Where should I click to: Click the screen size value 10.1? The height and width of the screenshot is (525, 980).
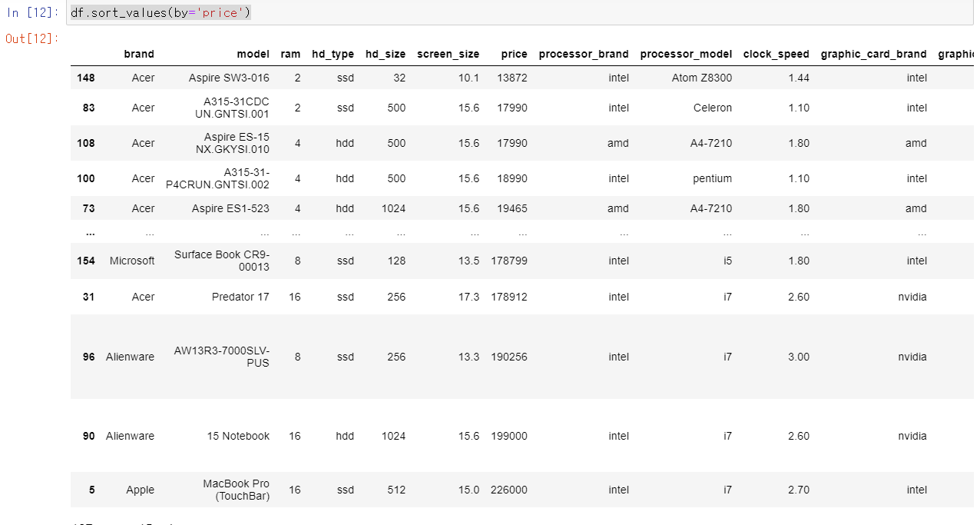(468, 78)
